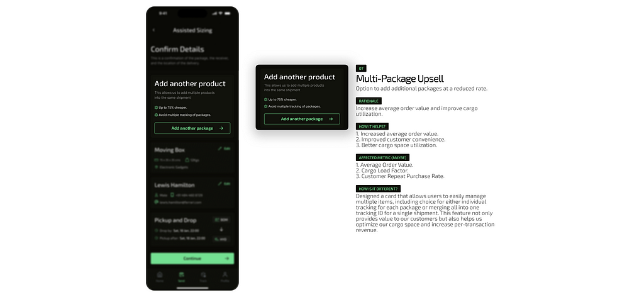Viewport: 644px width, 297px height.
Task: Click the 07 number badge
Action: tap(361, 69)
